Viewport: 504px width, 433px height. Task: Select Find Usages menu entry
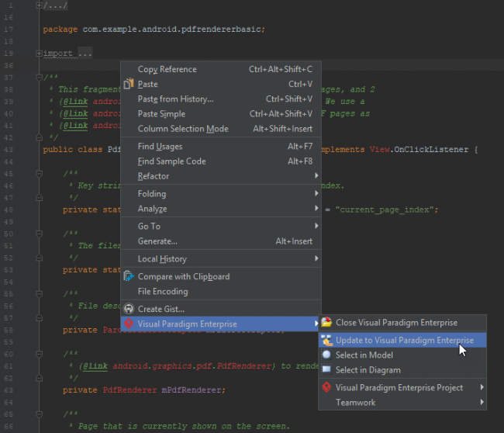160,147
